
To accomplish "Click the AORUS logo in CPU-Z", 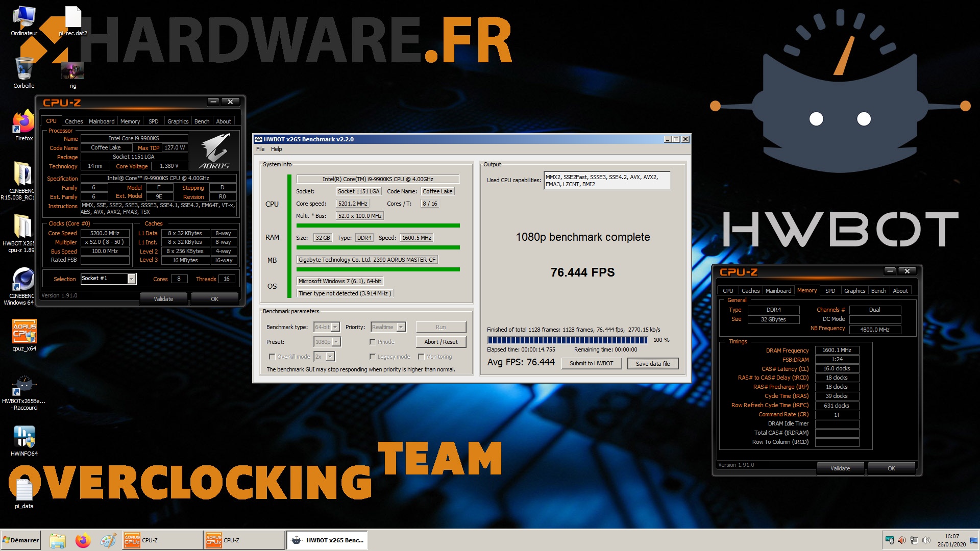I will tap(215, 152).
